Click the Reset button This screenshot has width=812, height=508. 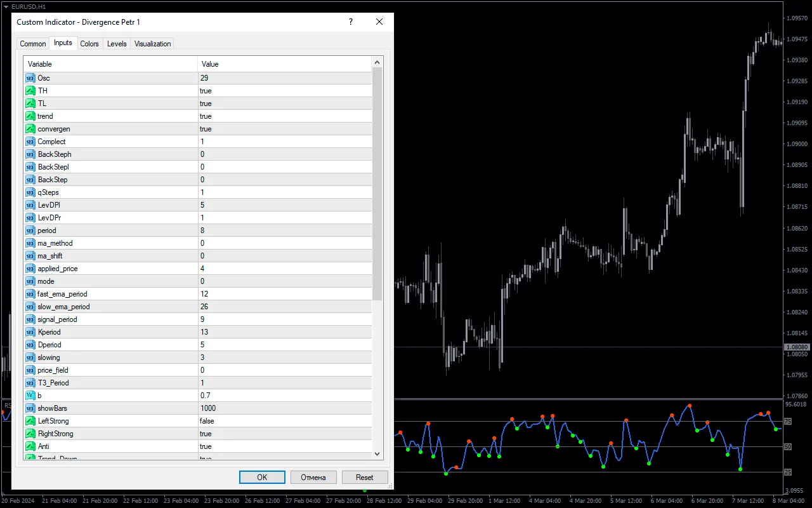(365, 478)
